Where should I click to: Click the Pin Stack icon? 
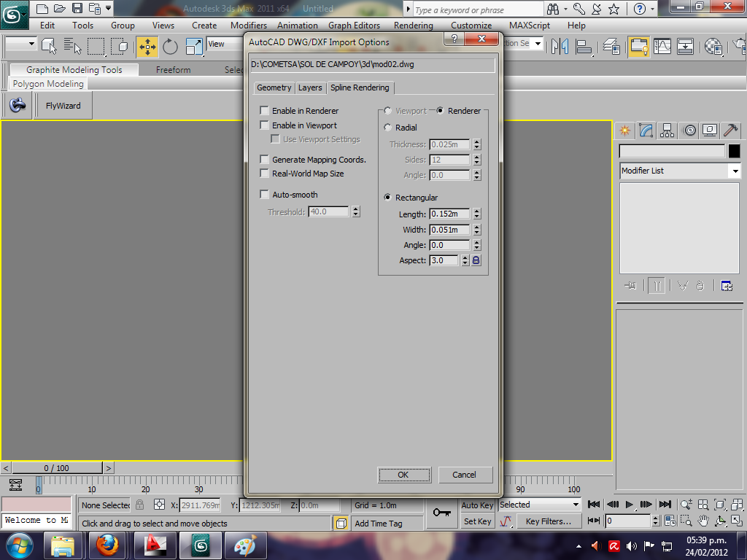tap(630, 286)
